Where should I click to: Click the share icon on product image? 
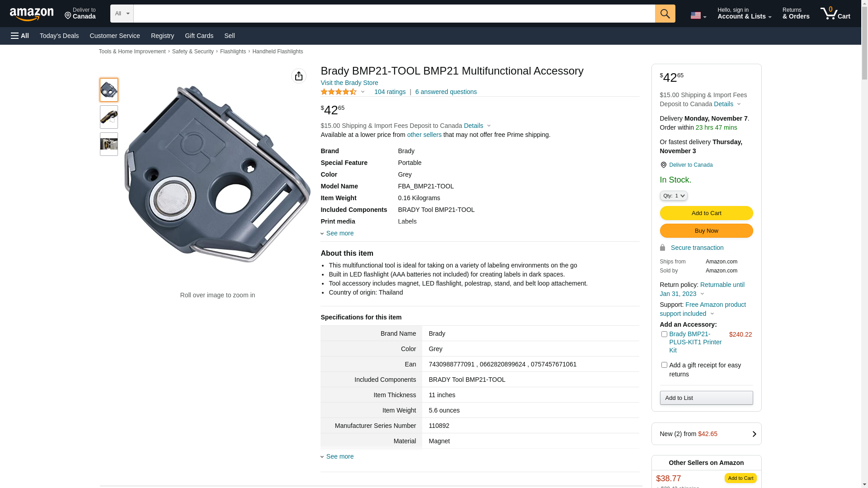(x=298, y=76)
